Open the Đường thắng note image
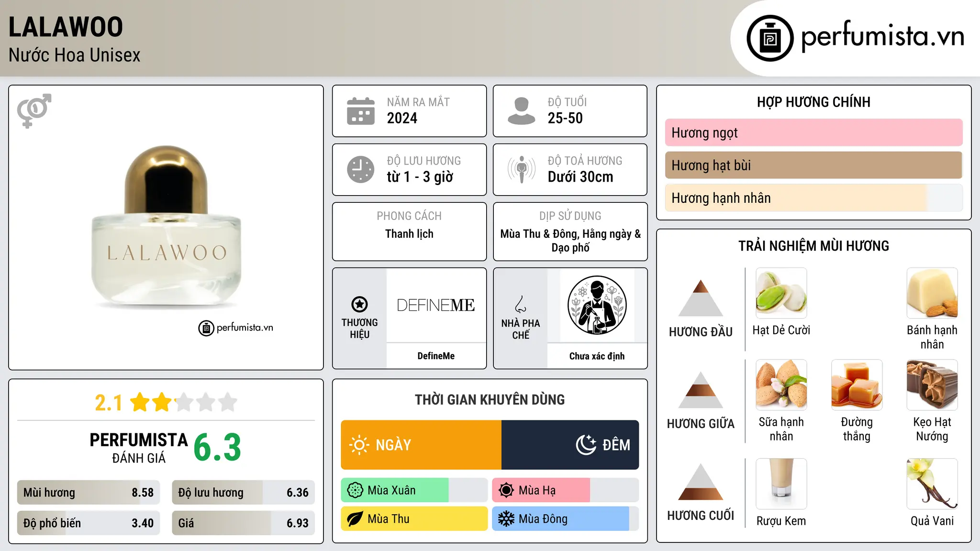The image size is (980, 551). (x=857, y=385)
